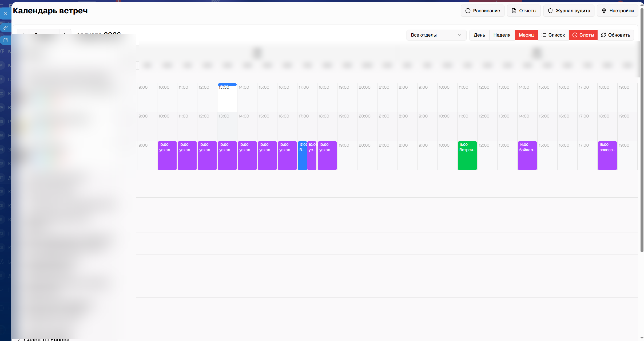This screenshot has height=341, width=644.
Task: Select the 19:00 slot right of the рокосс event
Action: (627, 156)
